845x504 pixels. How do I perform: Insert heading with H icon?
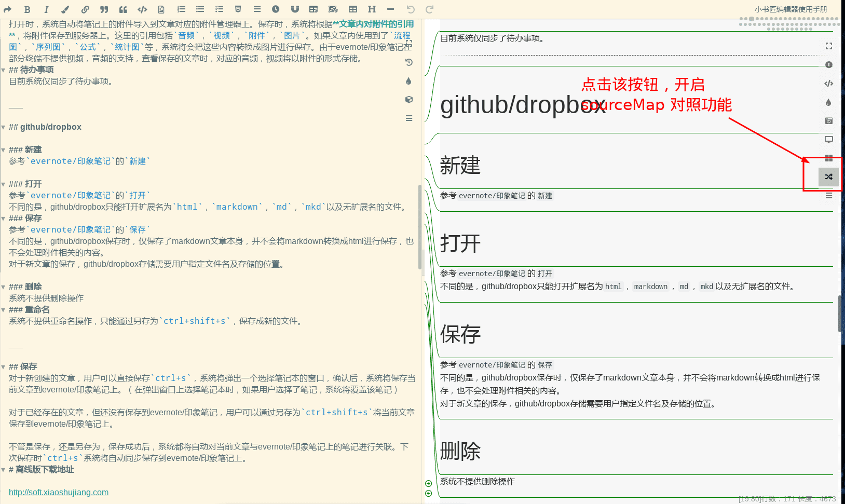(372, 9)
